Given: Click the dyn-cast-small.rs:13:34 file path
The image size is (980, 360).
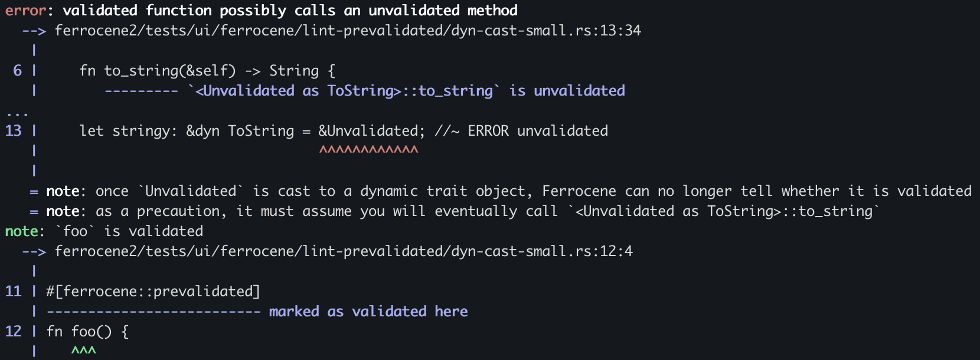Looking at the screenshot, I should 347,30.
